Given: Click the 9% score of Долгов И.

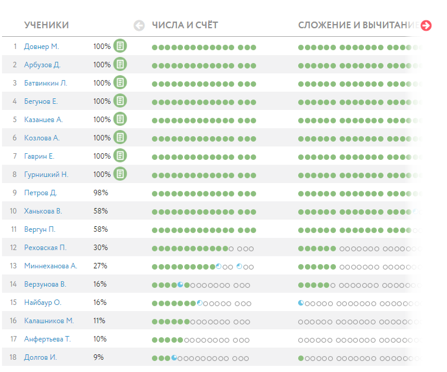Looking at the screenshot, I should [x=98, y=357].
